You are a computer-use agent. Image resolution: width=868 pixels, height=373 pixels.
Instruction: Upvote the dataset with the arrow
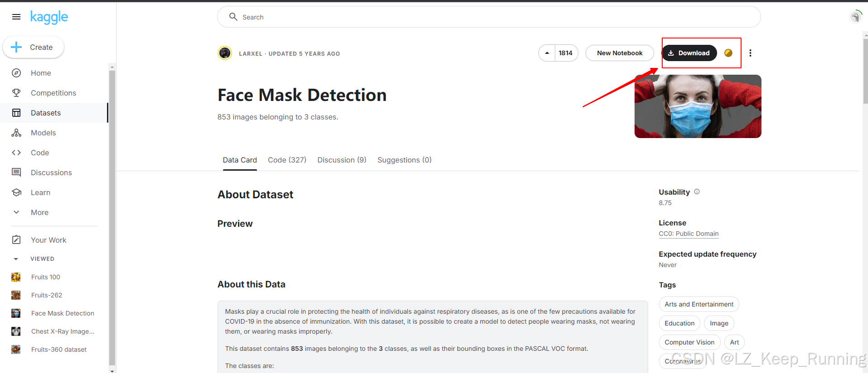point(547,53)
